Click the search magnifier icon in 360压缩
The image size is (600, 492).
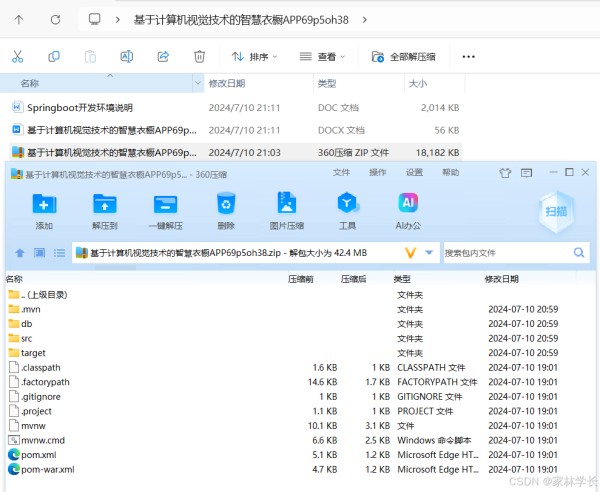click(579, 253)
